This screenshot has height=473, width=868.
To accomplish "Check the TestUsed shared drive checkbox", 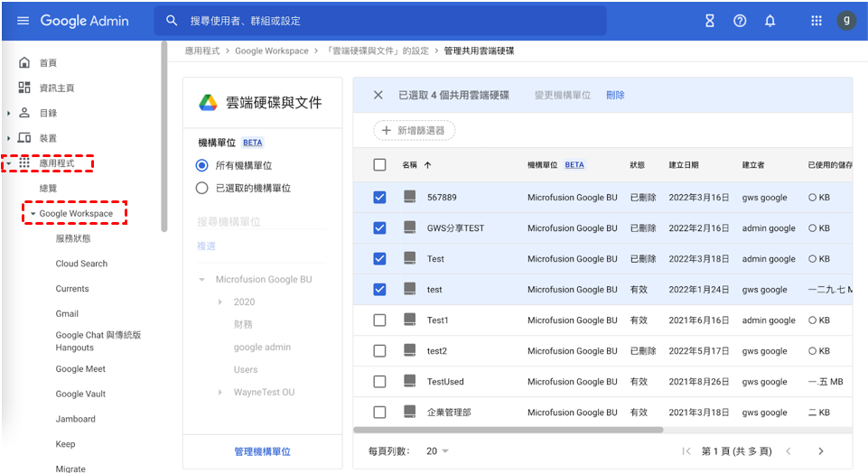I will coord(379,382).
